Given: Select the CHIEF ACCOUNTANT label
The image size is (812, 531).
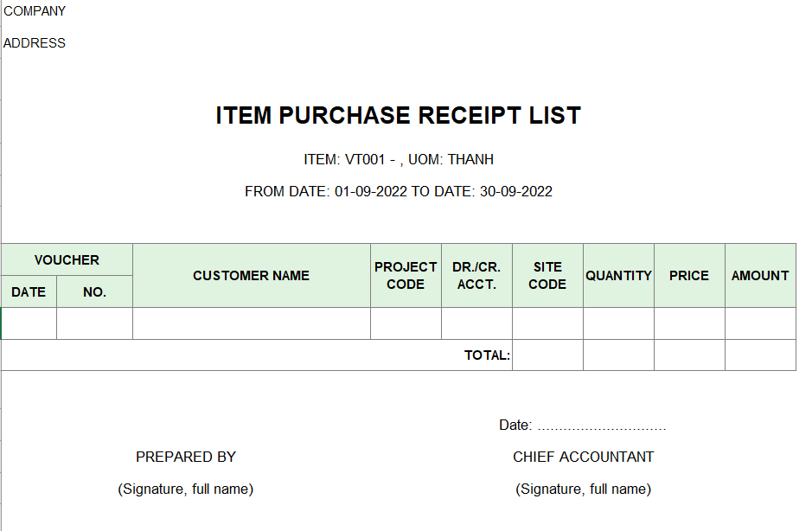Looking at the screenshot, I should 583,457.
